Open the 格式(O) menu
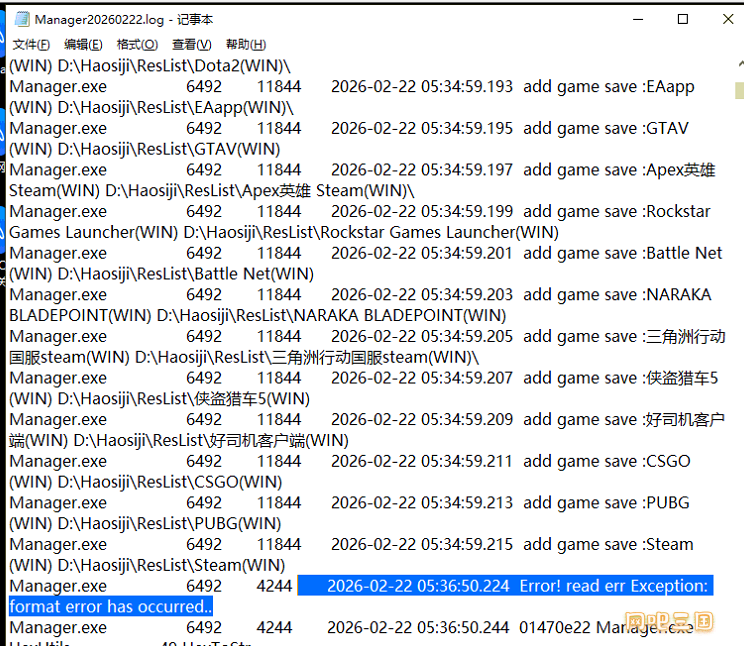744x646 pixels. pos(137,45)
